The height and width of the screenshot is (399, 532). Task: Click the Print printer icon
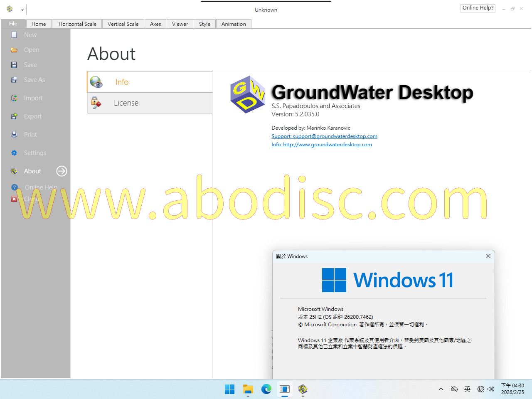pos(14,135)
